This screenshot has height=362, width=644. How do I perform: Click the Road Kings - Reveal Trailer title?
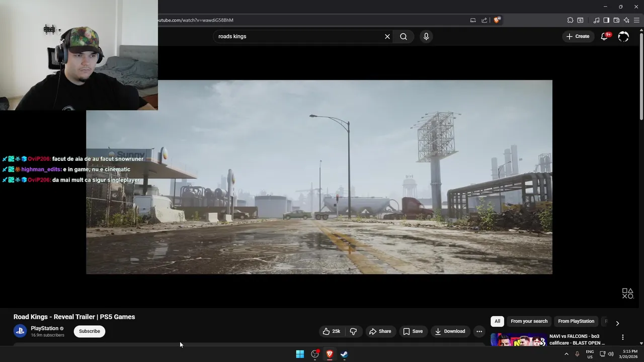74,317
